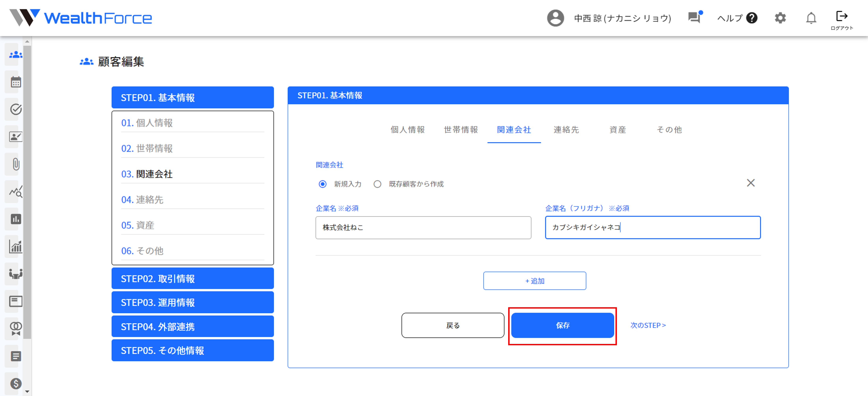Open the document list icon in sidebar

tap(16, 356)
